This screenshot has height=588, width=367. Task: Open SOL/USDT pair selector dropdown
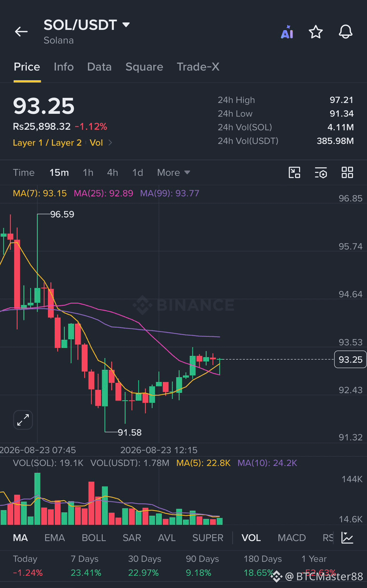tap(87, 25)
